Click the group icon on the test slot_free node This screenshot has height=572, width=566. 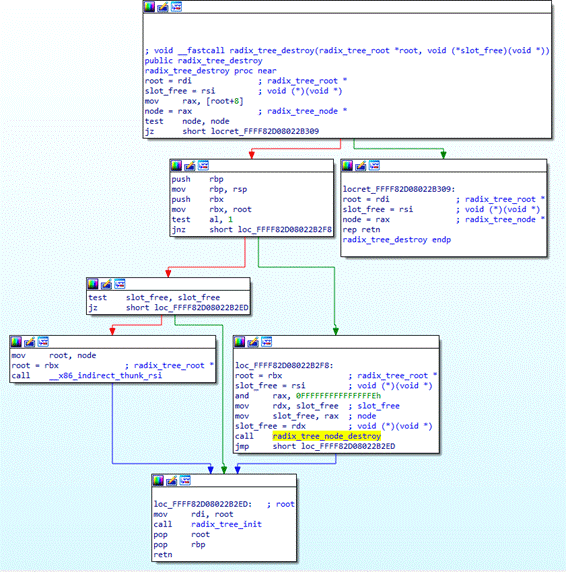tap(120, 284)
